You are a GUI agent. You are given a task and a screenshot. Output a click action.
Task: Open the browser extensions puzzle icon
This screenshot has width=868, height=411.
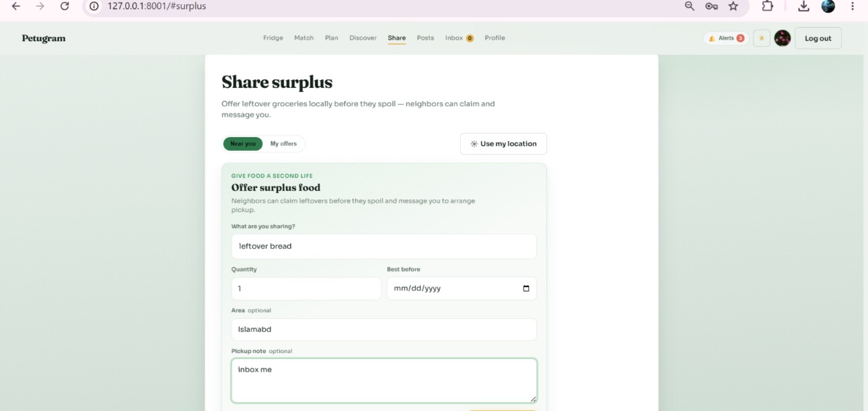tap(767, 6)
